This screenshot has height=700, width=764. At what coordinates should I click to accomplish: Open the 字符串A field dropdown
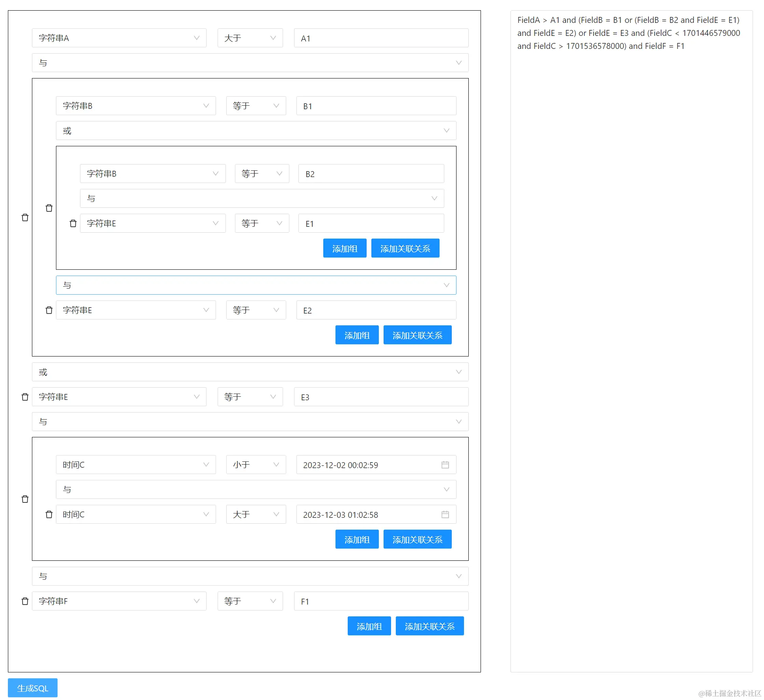(x=119, y=38)
